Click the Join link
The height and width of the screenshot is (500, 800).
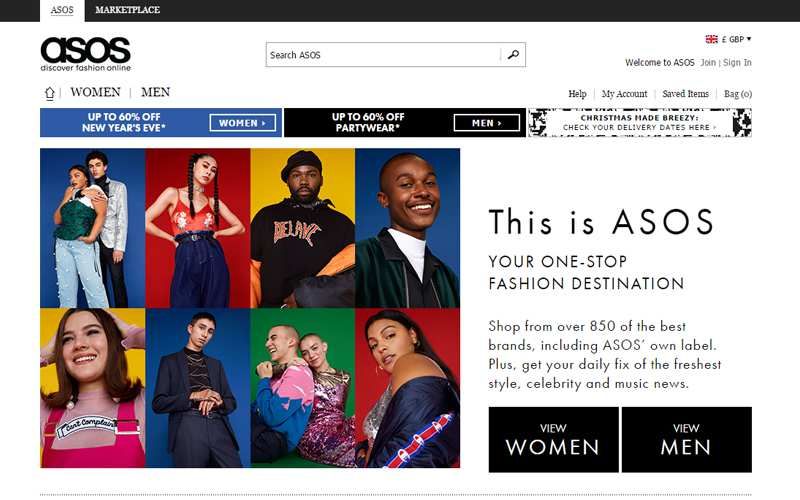(708, 62)
